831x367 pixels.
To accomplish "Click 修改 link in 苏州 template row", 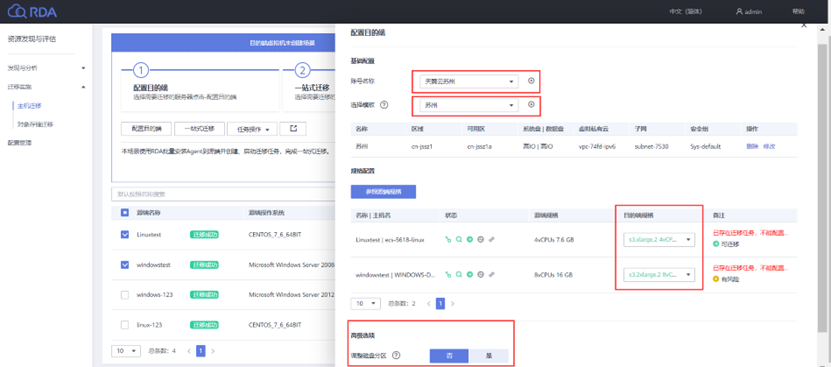I will tap(768, 147).
